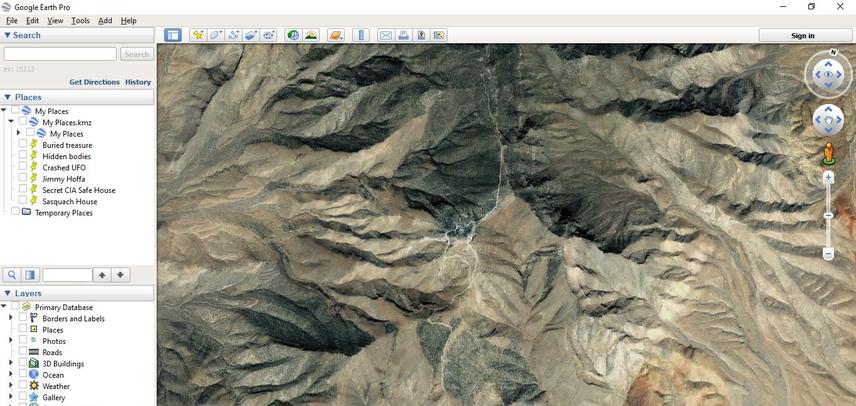856x406 pixels.
Task: Check the Jimmy Hoffa placemark checkbox
Action: (x=22, y=179)
